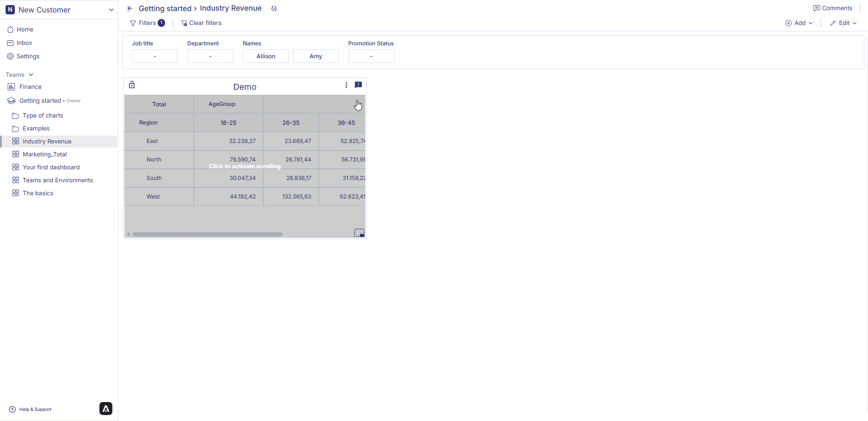This screenshot has width=868, height=421.
Task: Click the logo icon at sidebar bottom
Action: coord(106,409)
